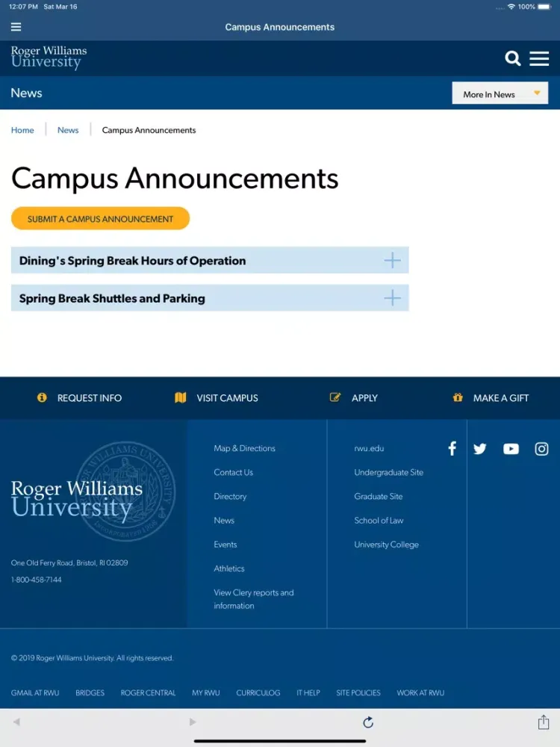
Task: Open RWU Facebook page icon
Action: coord(452,448)
